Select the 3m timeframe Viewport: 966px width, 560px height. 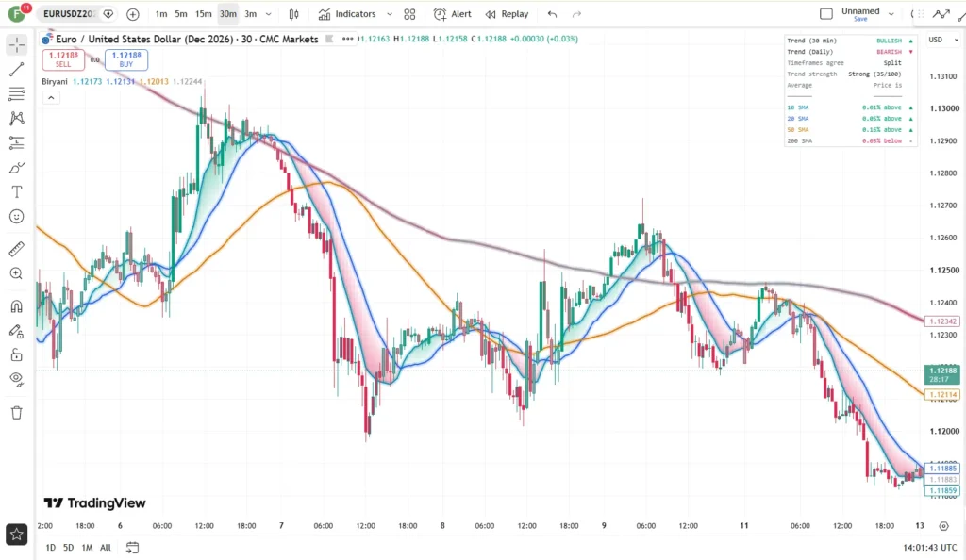[x=250, y=14]
